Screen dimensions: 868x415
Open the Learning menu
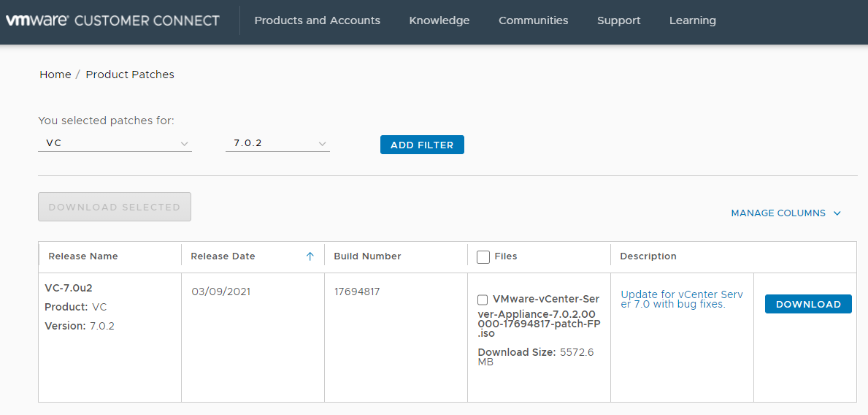pos(693,20)
